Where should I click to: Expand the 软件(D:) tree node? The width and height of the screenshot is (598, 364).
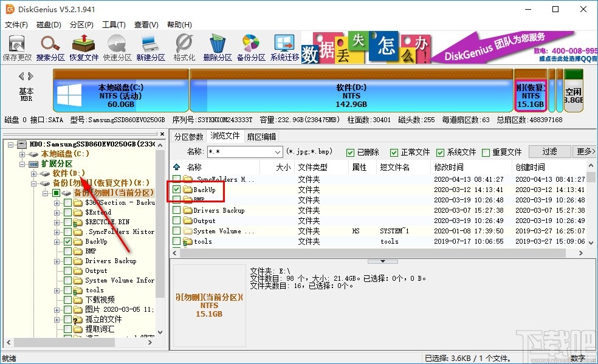[33, 173]
